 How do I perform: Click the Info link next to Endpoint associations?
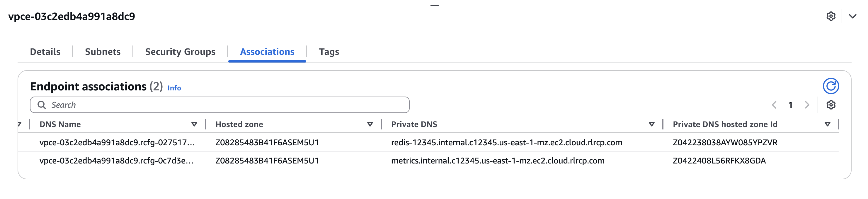coord(174,88)
